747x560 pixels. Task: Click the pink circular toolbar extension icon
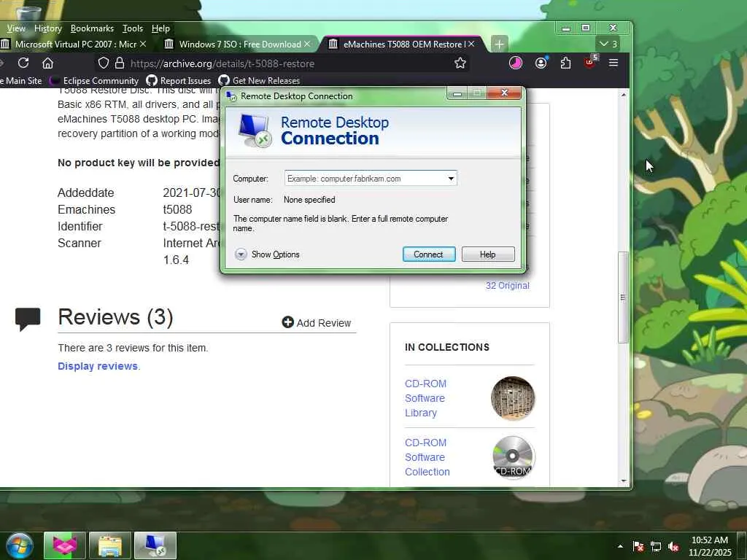516,63
